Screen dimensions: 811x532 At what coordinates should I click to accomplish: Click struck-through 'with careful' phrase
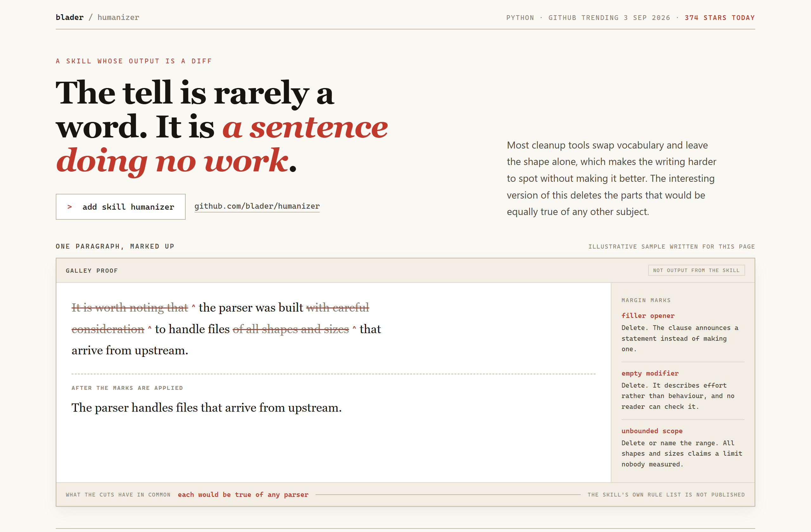click(338, 307)
